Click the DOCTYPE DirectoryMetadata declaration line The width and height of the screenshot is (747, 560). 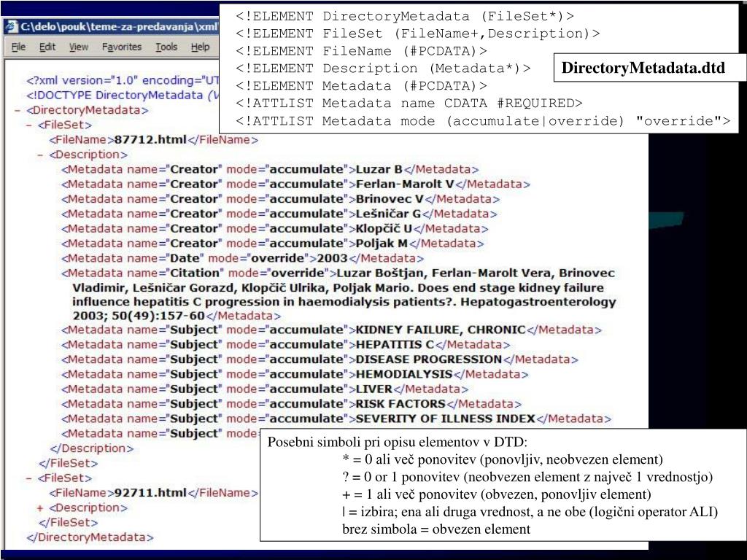pyautogui.click(x=123, y=96)
